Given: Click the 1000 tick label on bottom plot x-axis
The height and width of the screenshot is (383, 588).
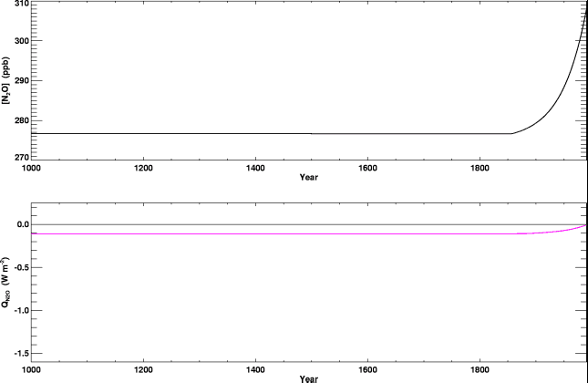Looking at the screenshot, I should click(31, 370).
